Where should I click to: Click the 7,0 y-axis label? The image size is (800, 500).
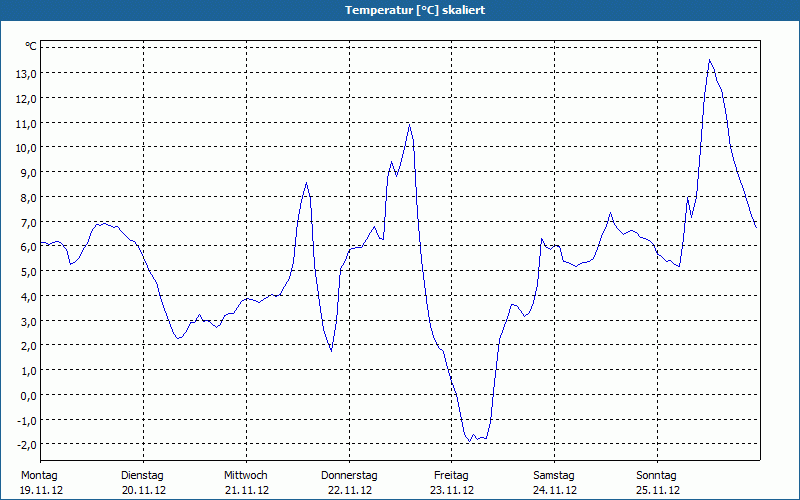click(x=29, y=222)
